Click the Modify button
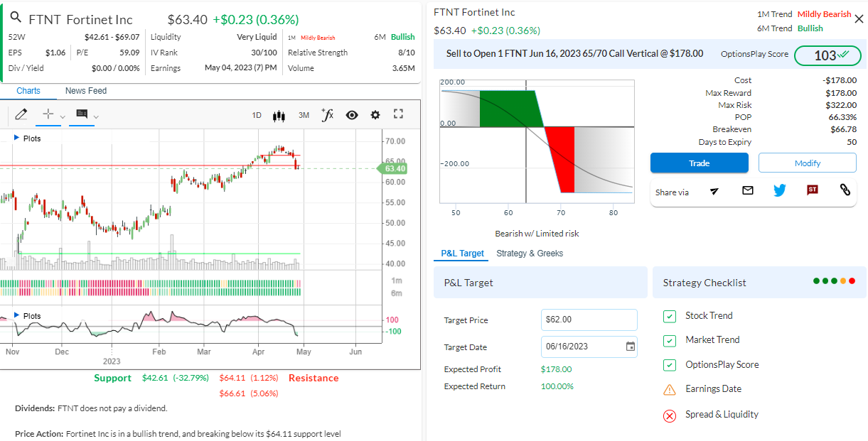Viewport: 868px width, 441px height. (x=808, y=163)
